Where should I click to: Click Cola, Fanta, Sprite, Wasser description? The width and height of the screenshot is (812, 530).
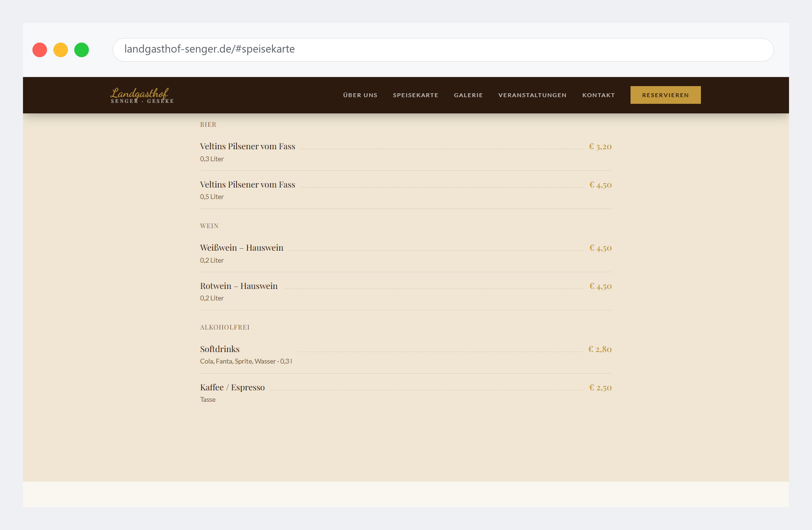(x=246, y=361)
